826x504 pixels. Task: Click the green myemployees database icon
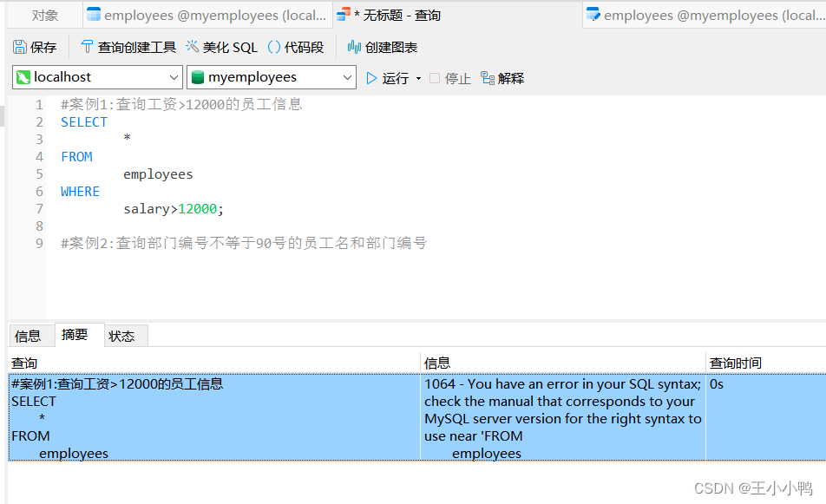point(198,77)
